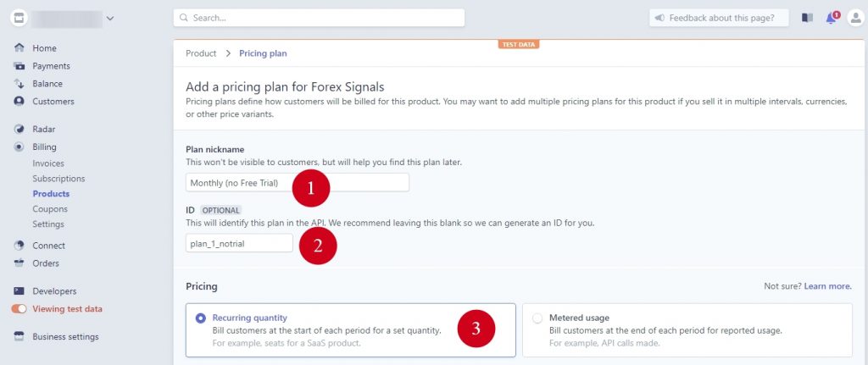Select Recurring quantity pricing option
Viewport: 868px width, 365px height.
201,318
